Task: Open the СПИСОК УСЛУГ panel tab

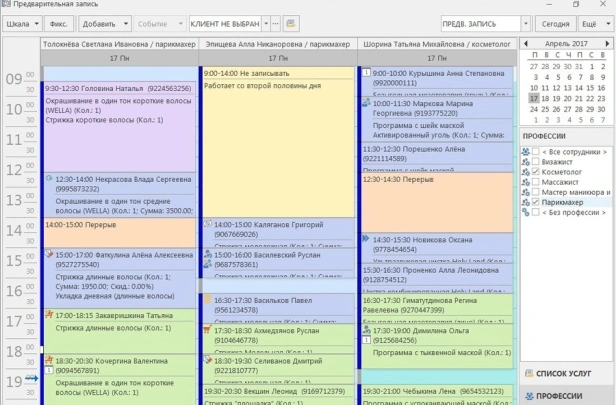Action: pos(566,373)
